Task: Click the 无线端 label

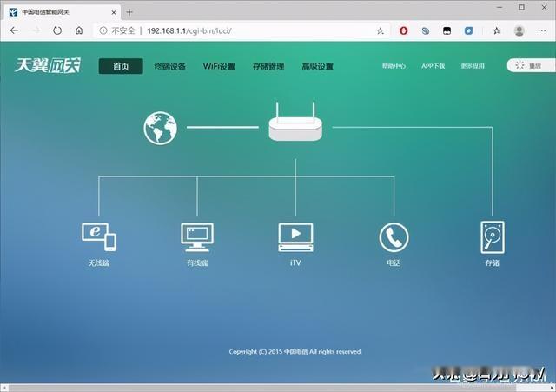Action: (x=99, y=262)
